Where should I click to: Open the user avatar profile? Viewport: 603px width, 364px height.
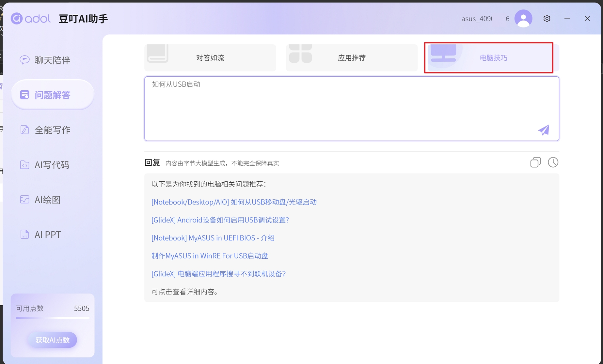click(523, 19)
